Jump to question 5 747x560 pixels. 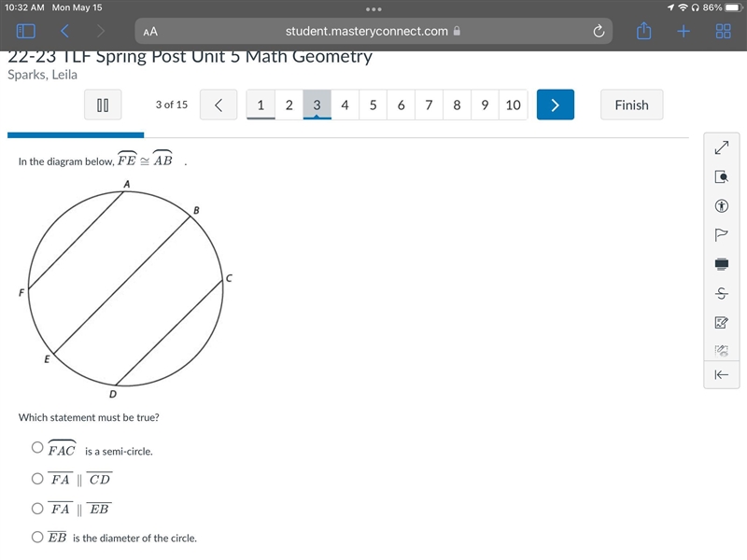click(x=373, y=105)
